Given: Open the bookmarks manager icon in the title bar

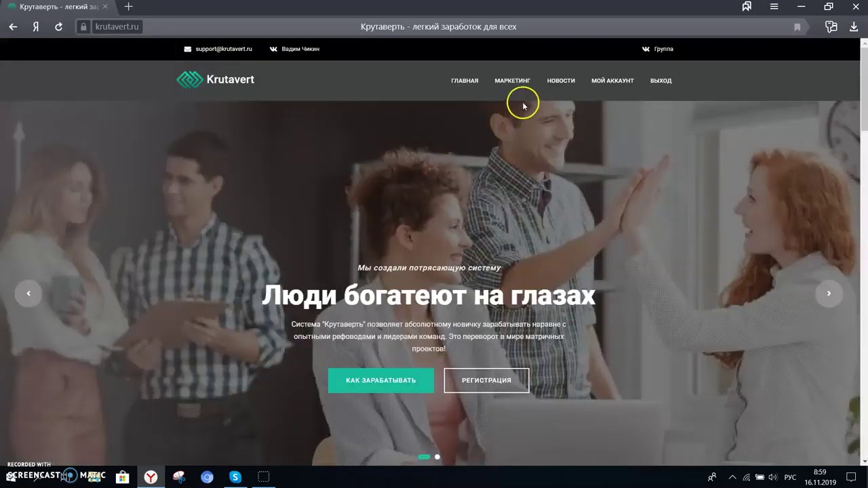Looking at the screenshot, I should point(747,7).
